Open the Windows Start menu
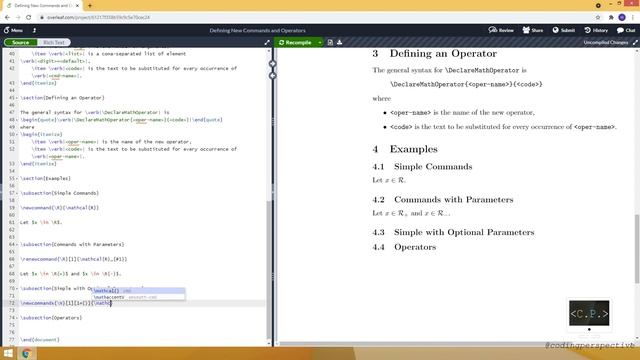640x360 pixels. tap(8, 353)
